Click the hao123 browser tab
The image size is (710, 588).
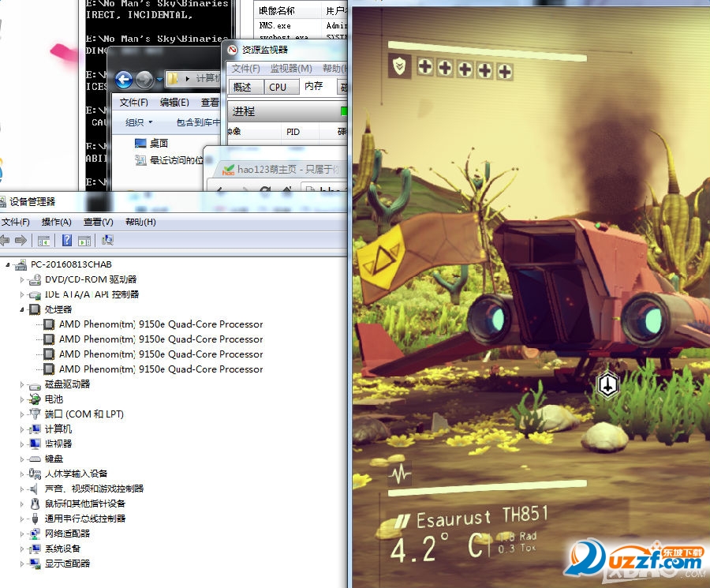coord(282,170)
